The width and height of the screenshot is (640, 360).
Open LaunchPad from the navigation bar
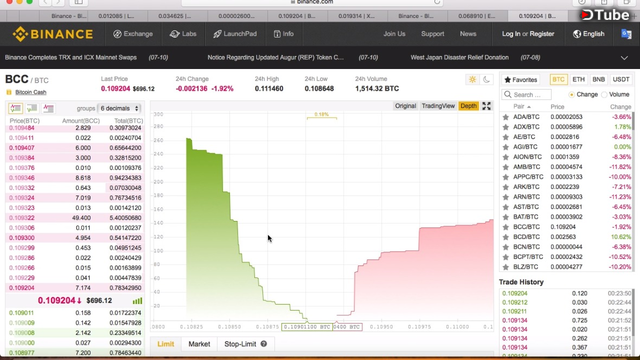235,34
